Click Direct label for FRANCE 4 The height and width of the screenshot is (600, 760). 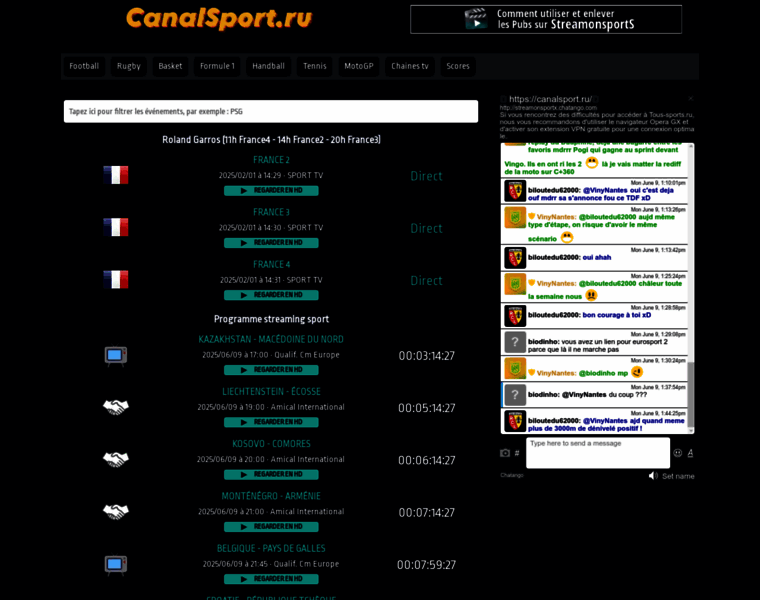point(426,281)
